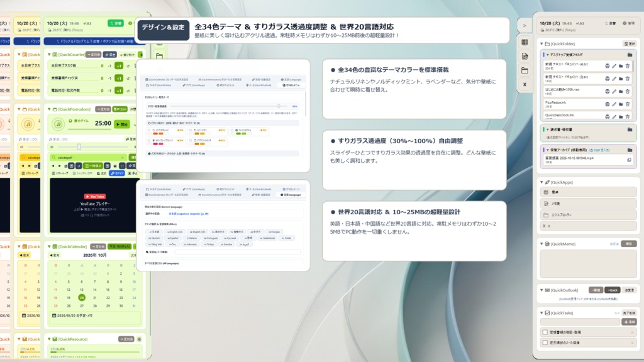Image resolution: width=644 pixels, height=362 pixels.
Task: Click 保存 button in QuickMemo
Action: pyautogui.click(x=629, y=244)
